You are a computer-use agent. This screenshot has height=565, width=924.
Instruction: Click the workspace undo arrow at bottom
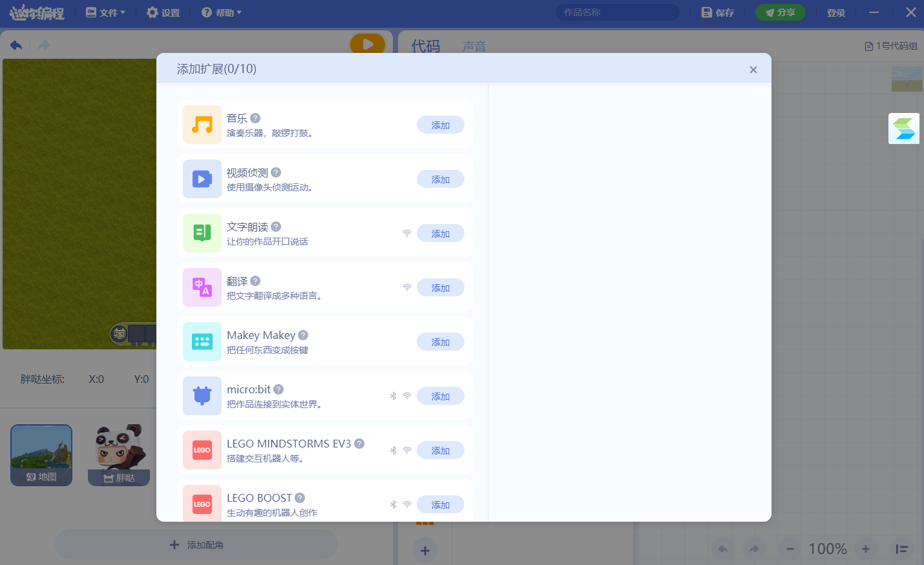click(x=723, y=549)
